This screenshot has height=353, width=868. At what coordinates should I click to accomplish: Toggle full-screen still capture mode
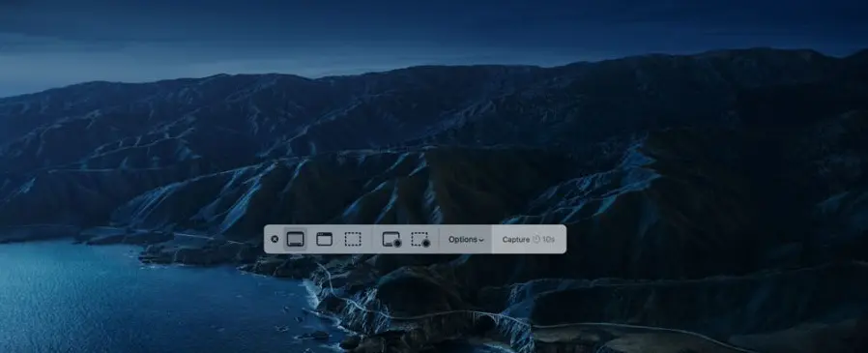(x=295, y=240)
